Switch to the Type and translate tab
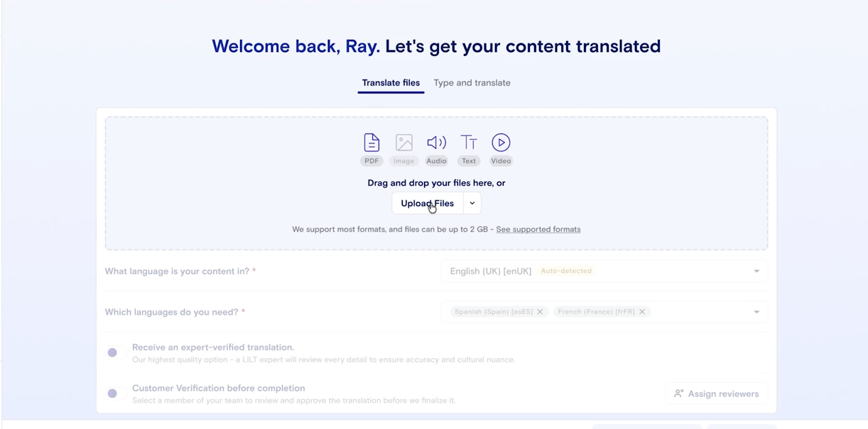The width and height of the screenshot is (868, 429). pyautogui.click(x=472, y=82)
